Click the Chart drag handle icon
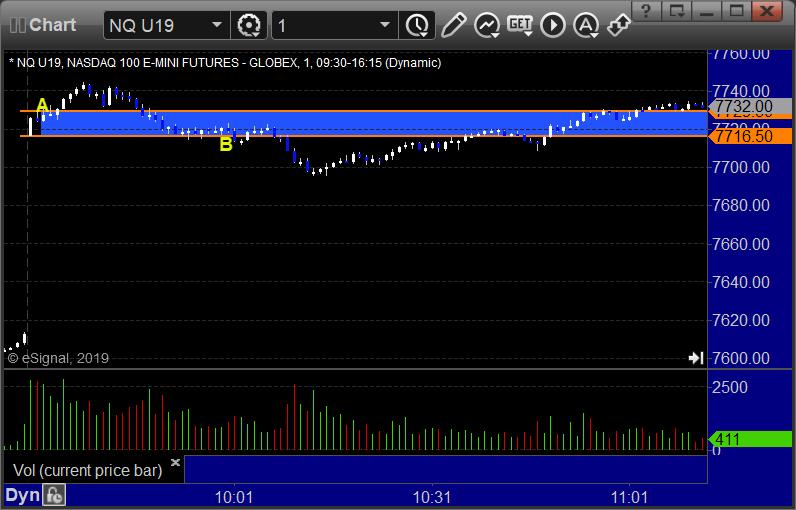The height and width of the screenshot is (510, 796). click(18, 25)
